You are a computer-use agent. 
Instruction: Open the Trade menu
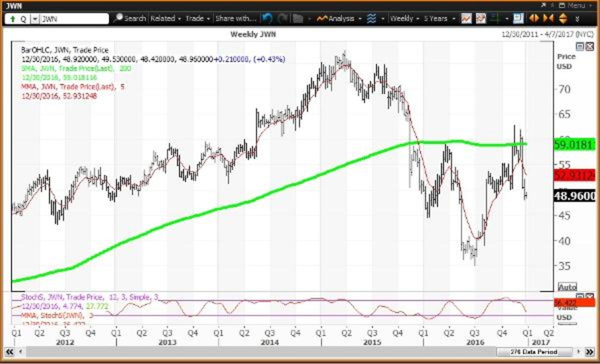click(197, 18)
